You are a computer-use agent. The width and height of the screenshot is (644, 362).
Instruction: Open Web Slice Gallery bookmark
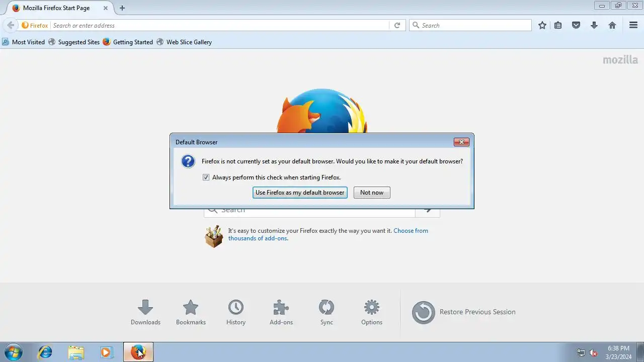coord(184,42)
